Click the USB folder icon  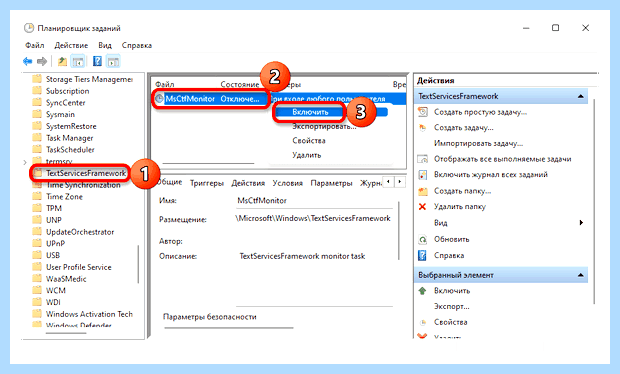37,255
